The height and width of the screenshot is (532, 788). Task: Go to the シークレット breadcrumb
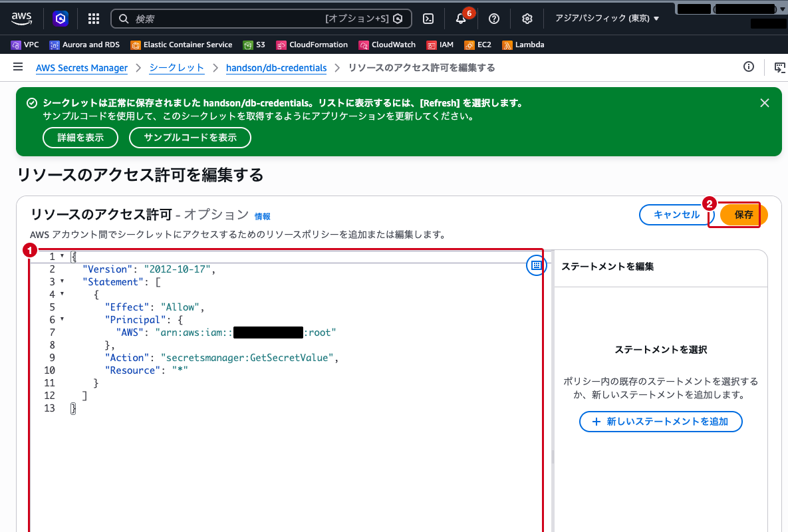click(x=176, y=68)
